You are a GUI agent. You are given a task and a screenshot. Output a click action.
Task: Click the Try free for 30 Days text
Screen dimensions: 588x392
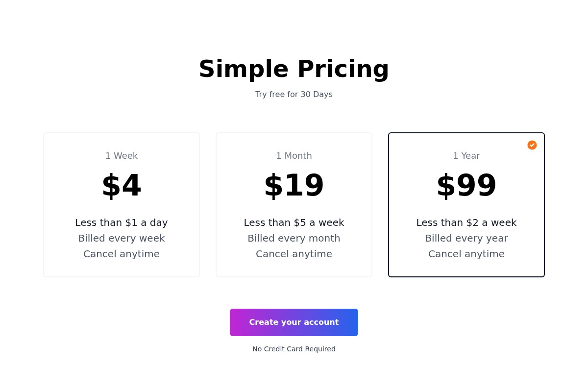tap(294, 94)
